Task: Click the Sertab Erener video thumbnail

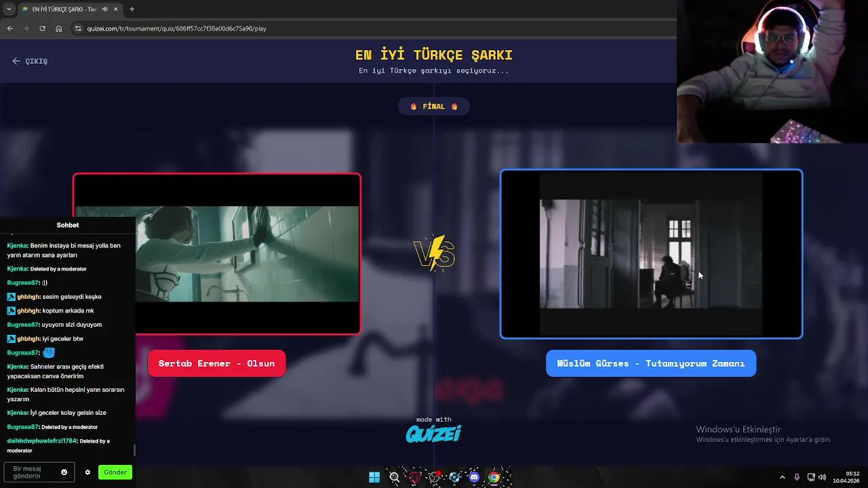Action: 217,253
